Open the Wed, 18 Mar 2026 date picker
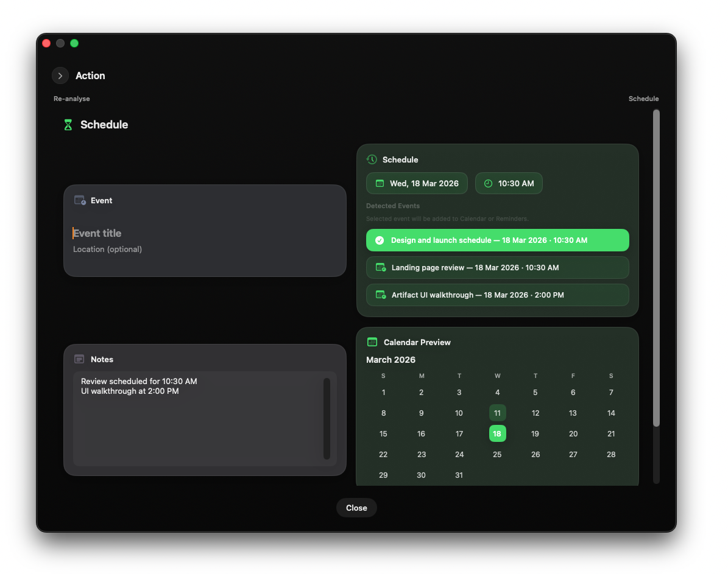The height and width of the screenshot is (574, 728). 417,183
